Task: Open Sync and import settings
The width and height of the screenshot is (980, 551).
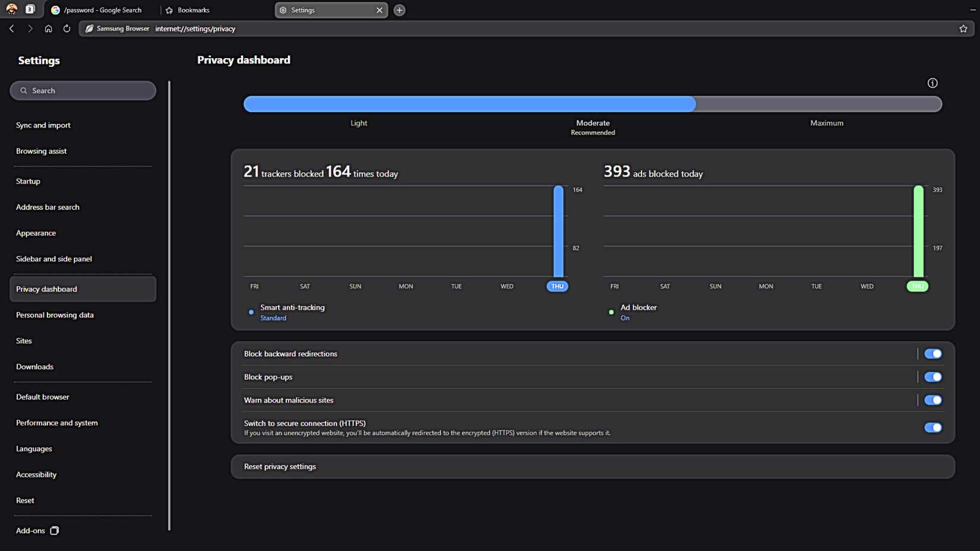Action: [x=83, y=125]
